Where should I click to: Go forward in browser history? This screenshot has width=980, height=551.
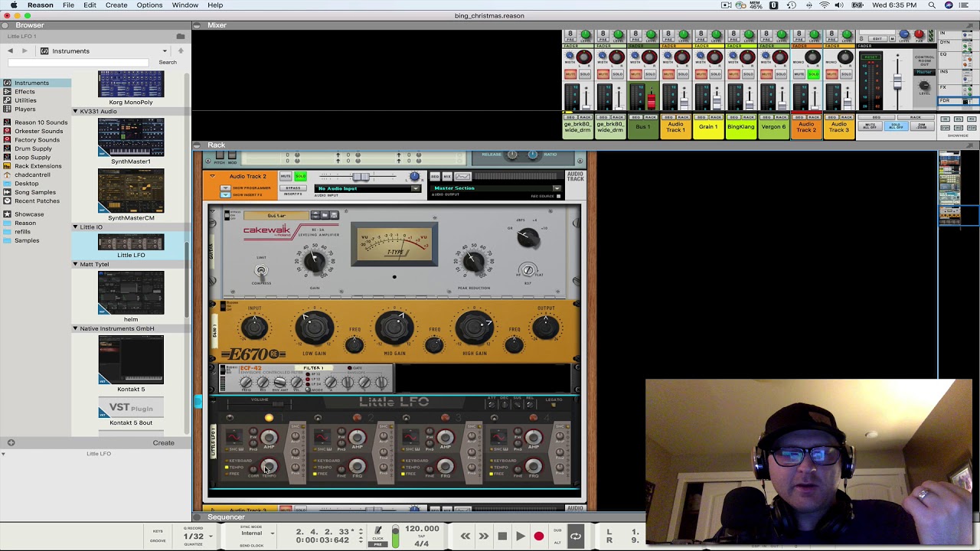pos(24,51)
